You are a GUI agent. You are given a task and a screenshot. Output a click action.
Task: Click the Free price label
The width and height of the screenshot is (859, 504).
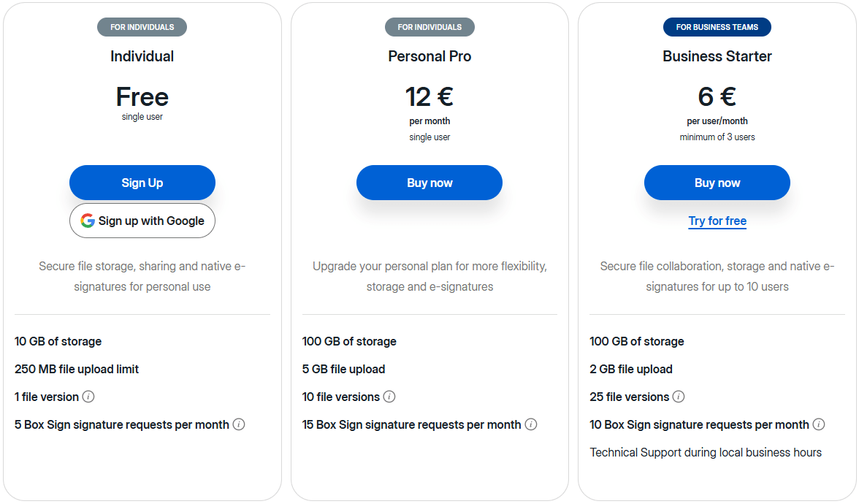click(142, 96)
